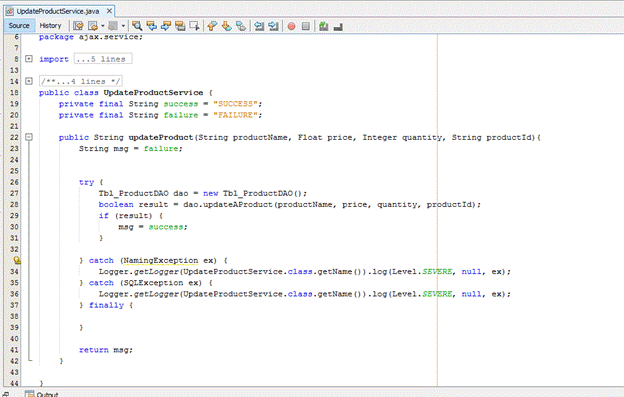Click line number 36 in gutter
The width and height of the screenshot is (624, 397).
click(x=14, y=294)
